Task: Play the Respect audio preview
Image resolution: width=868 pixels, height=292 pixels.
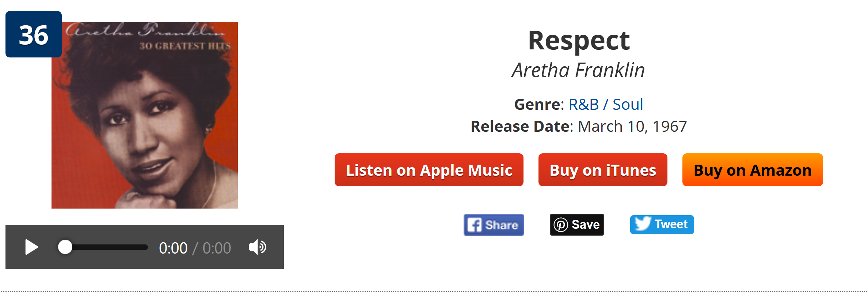Action: tap(31, 247)
